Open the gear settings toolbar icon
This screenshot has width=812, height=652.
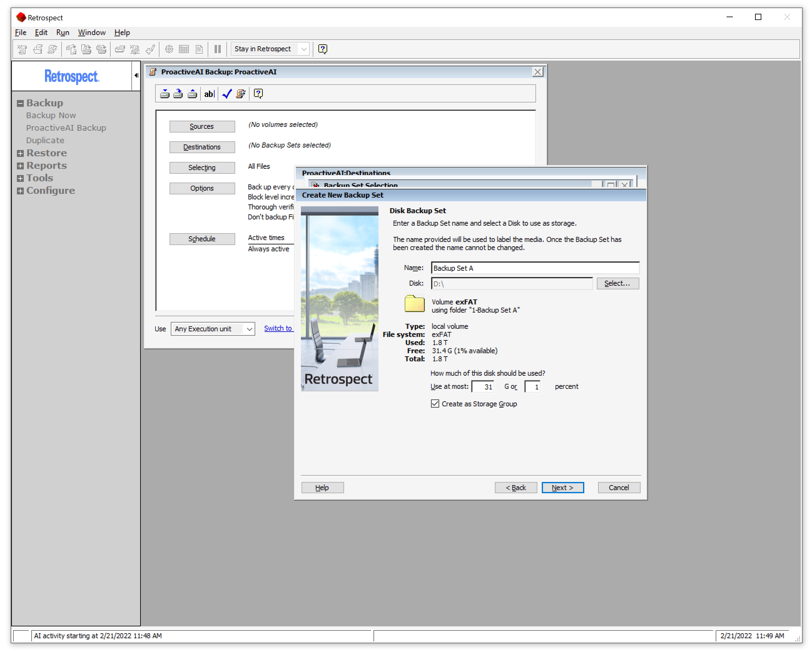coord(169,49)
